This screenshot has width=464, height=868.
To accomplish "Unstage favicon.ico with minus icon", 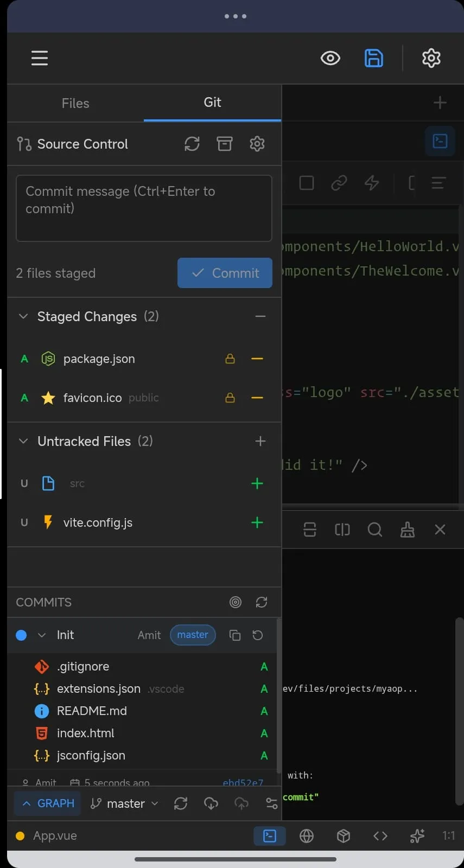I will pos(257,398).
